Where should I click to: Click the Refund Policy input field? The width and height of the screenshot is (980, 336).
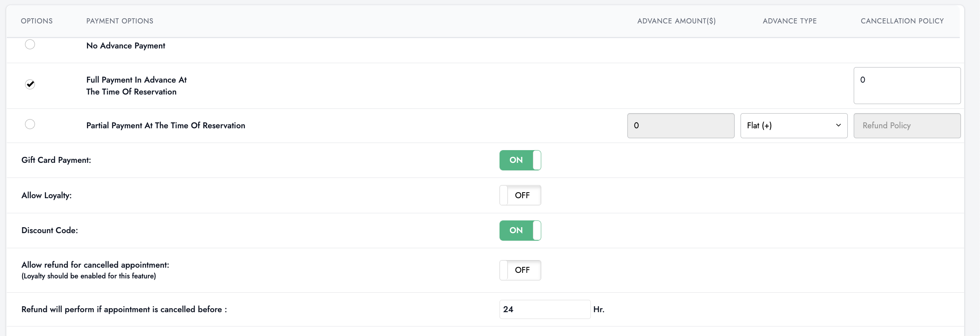tap(907, 126)
